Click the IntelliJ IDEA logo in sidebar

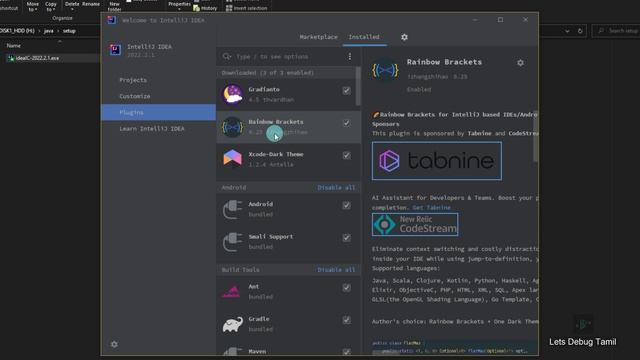point(116,50)
